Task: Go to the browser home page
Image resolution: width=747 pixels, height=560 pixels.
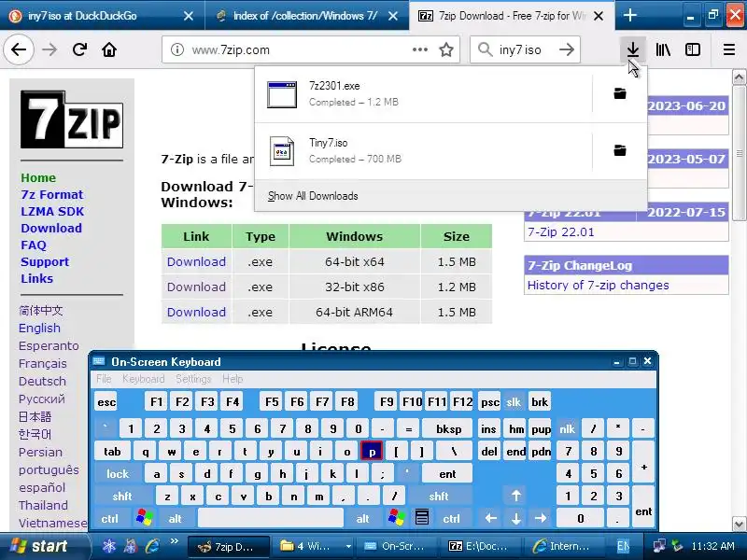Action: 109,49
